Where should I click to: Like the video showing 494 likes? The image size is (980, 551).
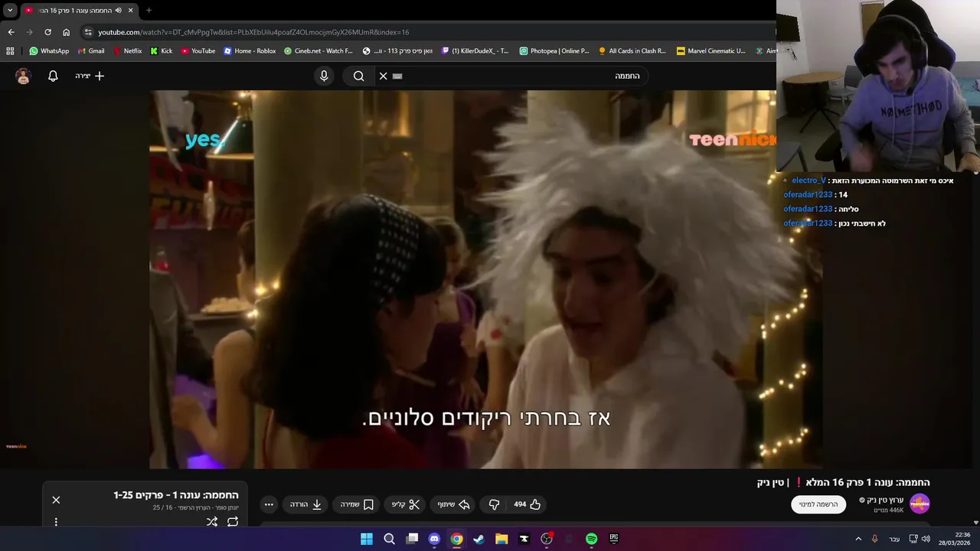(527, 504)
